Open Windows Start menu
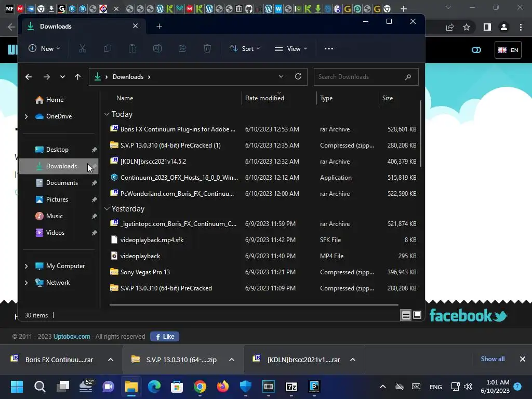Screen dimensions: 532x399 17,387
